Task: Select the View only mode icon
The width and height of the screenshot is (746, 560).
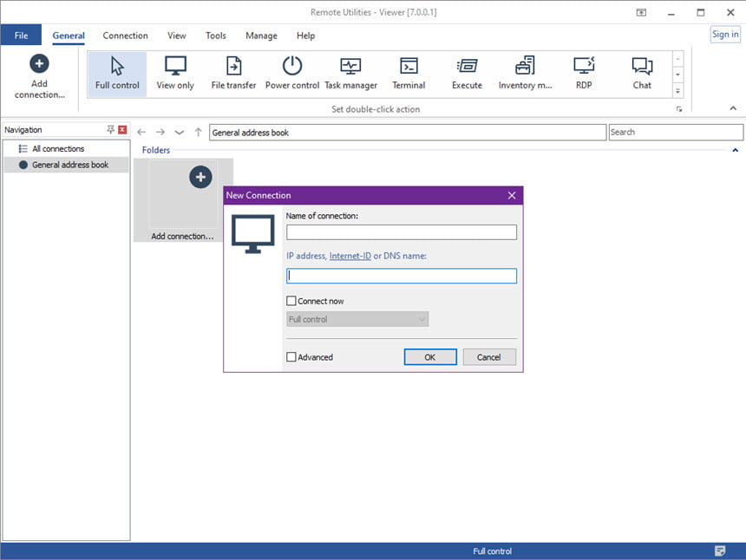Action: pos(175,66)
